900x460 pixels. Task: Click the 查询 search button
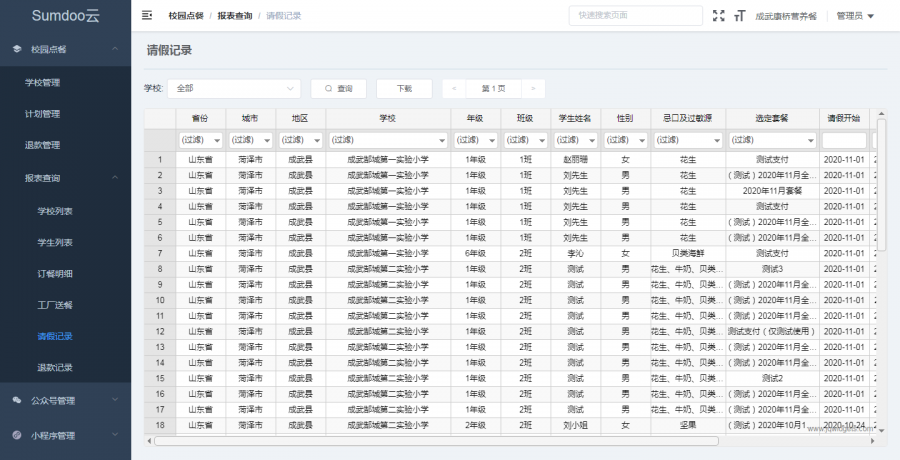pyautogui.click(x=339, y=88)
